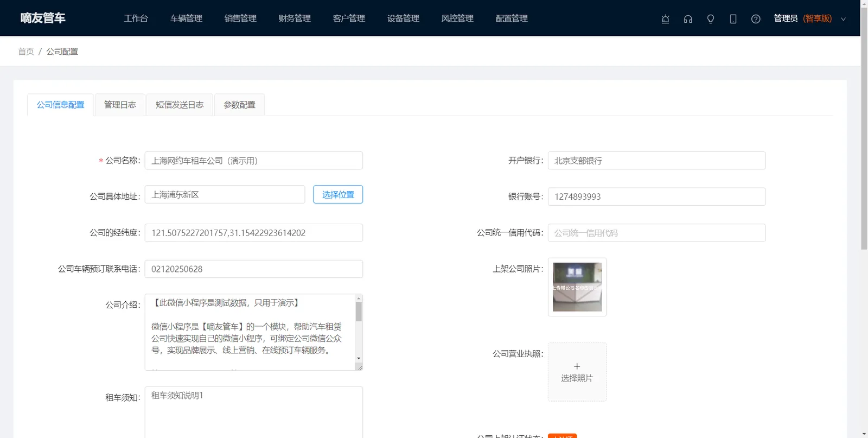Viewport: 868px width, 438px height.
Task: Click the 公司车辆预订联系电话 input field
Action: (x=254, y=269)
